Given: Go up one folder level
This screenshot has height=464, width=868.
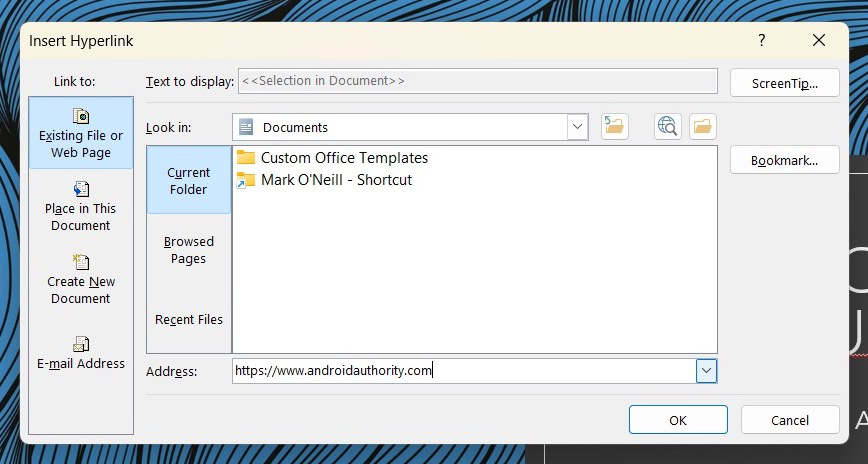Looking at the screenshot, I should click(614, 127).
